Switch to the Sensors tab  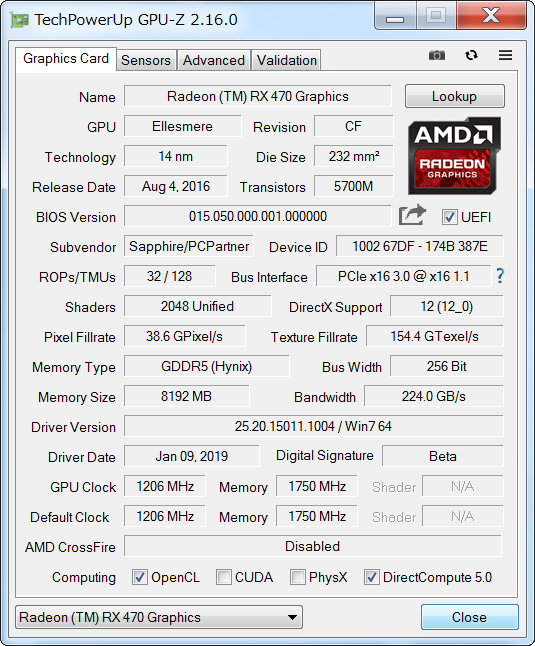click(x=146, y=60)
